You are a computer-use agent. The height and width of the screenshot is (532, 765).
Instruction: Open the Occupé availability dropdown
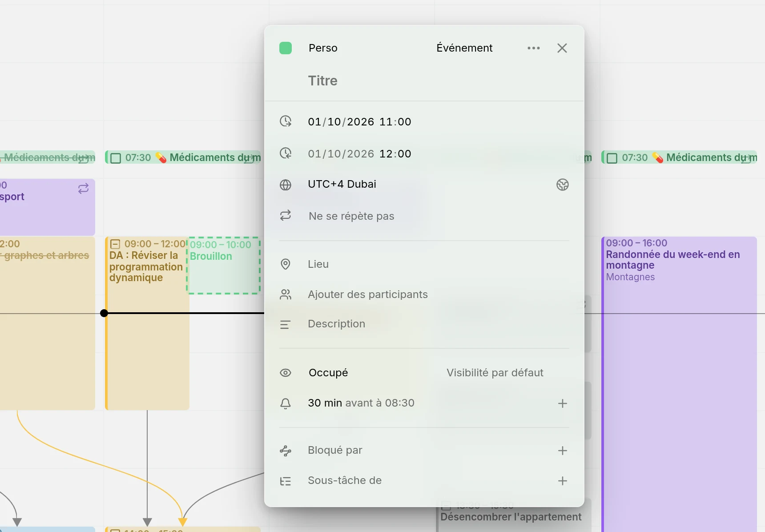tap(328, 373)
